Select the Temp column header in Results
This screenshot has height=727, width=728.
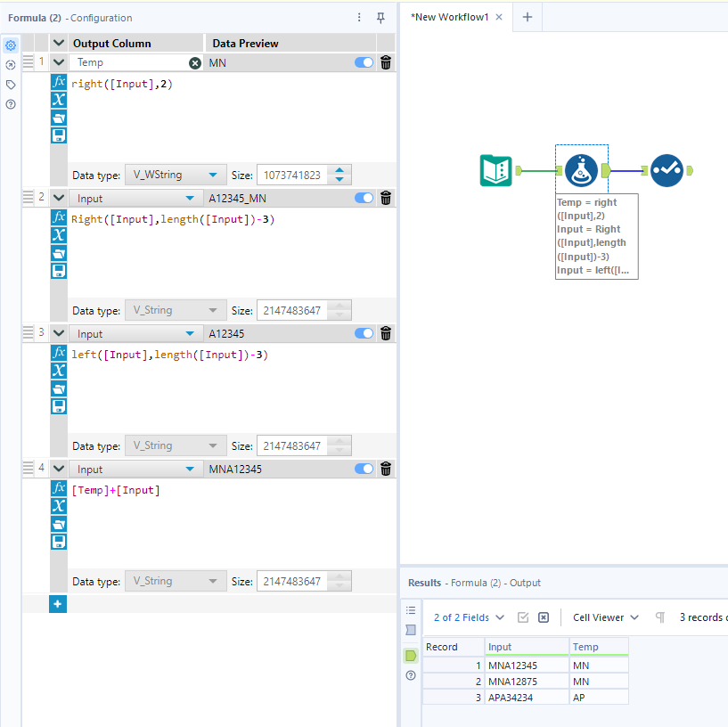point(599,647)
